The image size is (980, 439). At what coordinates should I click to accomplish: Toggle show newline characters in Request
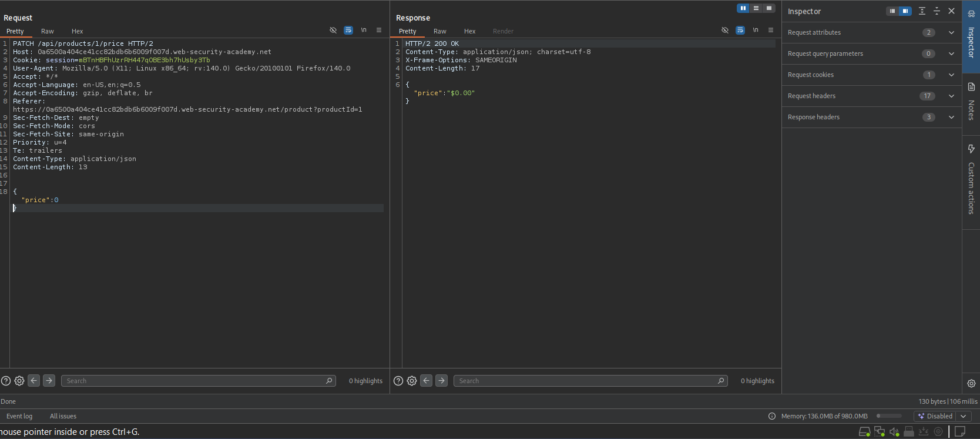click(364, 30)
